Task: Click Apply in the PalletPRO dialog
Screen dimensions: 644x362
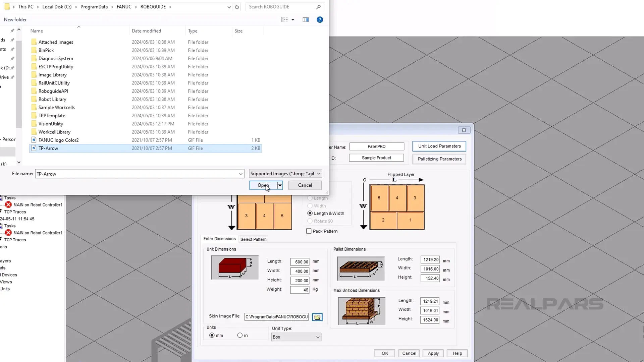Action: click(x=433, y=353)
